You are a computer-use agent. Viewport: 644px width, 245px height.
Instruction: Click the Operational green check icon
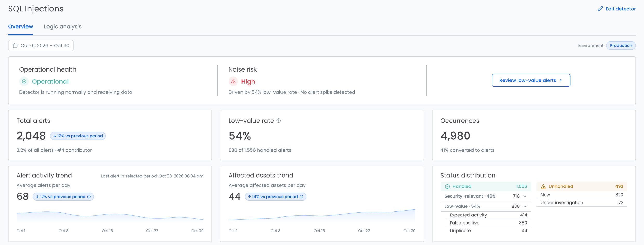[x=24, y=82]
